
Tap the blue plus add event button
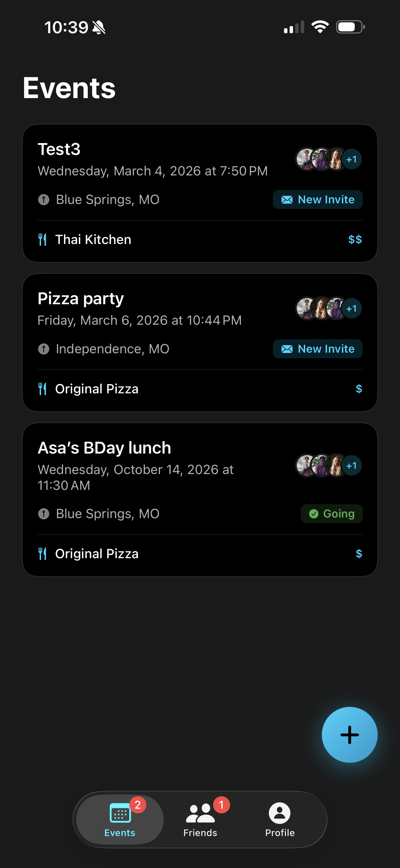349,735
